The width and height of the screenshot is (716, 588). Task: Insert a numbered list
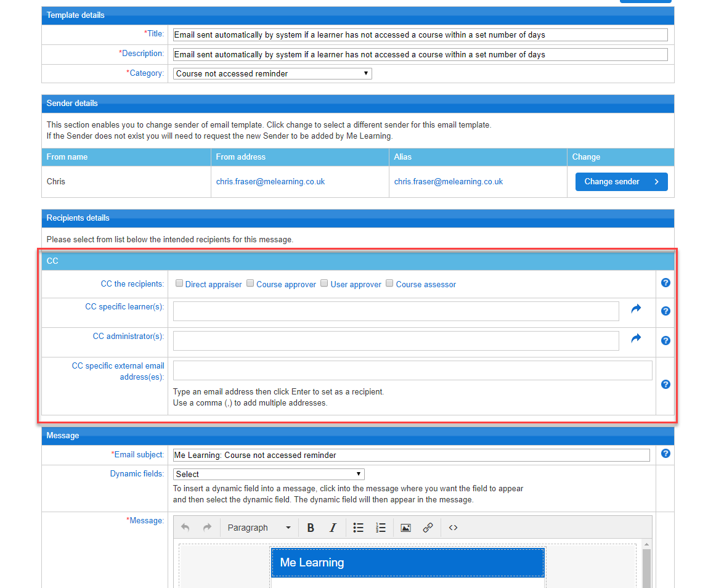[381, 528]
